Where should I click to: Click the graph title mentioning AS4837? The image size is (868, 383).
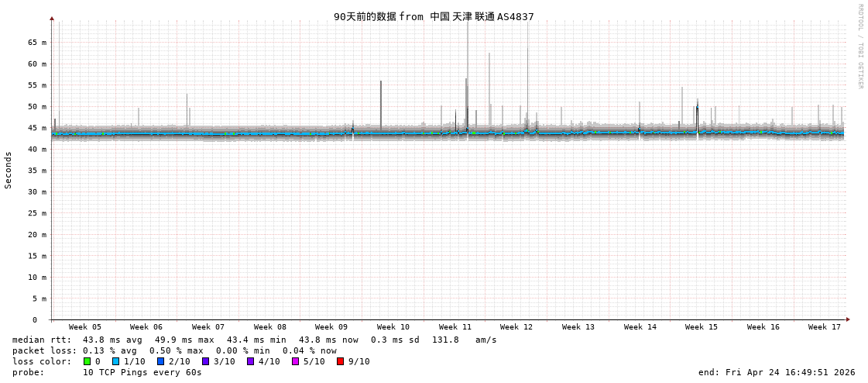coord(434,16)
